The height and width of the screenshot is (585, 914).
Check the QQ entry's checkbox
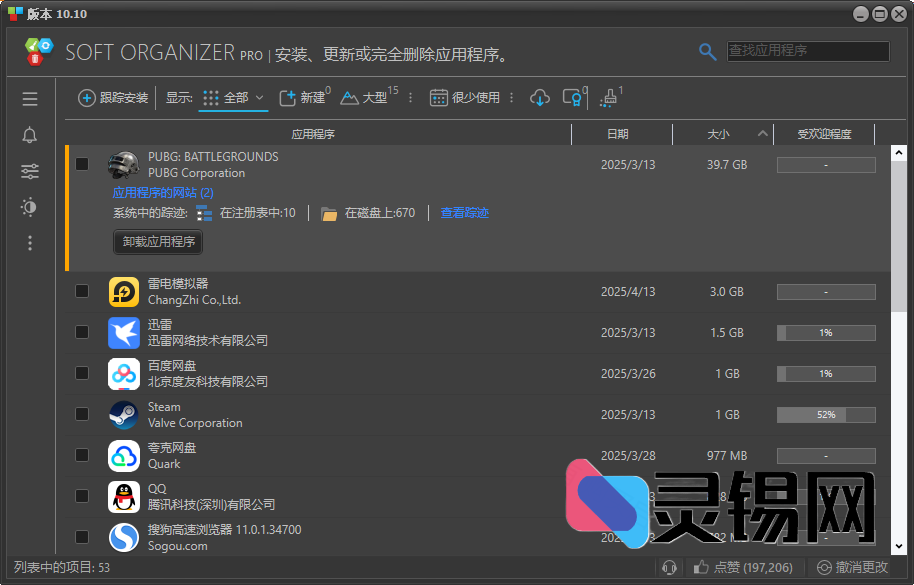(x=82, y=496)
